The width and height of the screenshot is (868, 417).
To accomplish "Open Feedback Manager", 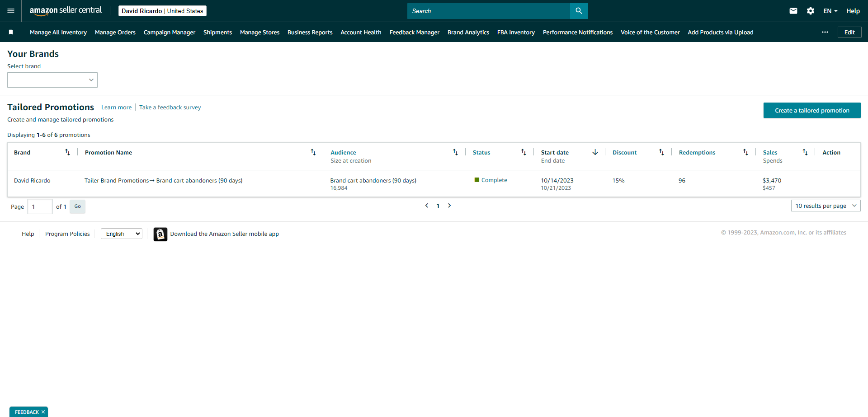I will pyautogui.click(x=415, y=32).
